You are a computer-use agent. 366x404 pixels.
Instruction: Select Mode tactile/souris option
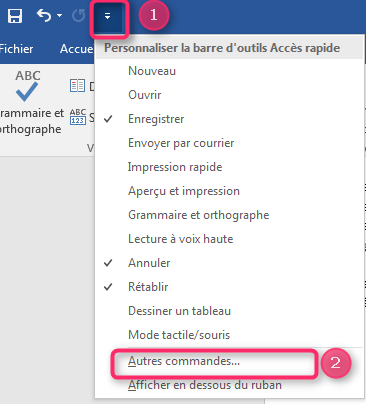[229, 335]
